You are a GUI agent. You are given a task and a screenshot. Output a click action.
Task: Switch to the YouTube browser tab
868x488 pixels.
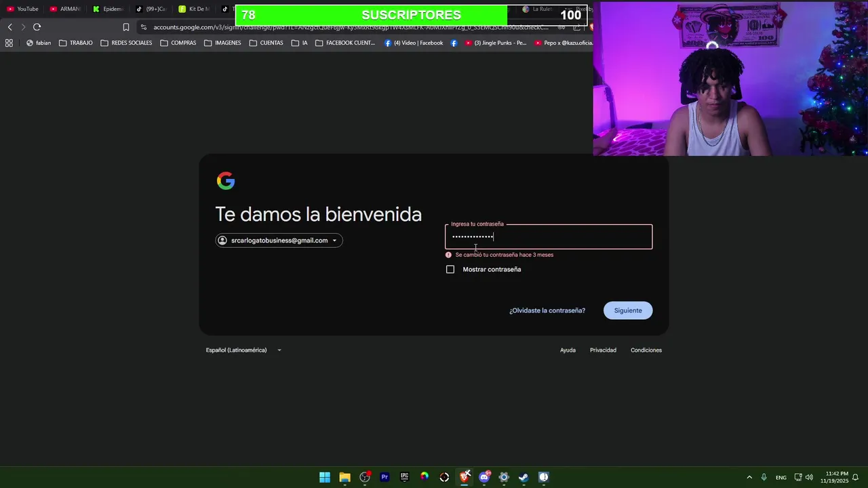coord(23,9)
